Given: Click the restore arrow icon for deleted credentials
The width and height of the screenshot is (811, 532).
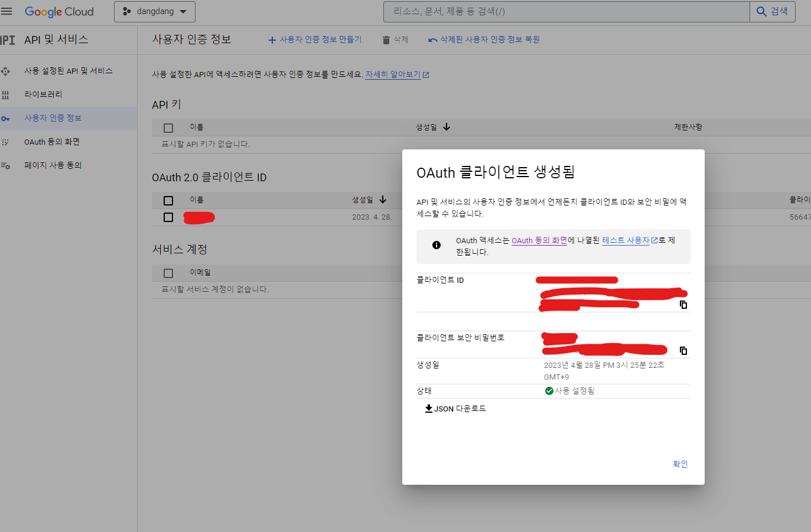Looking at the screenshot, I should point(434,39).
